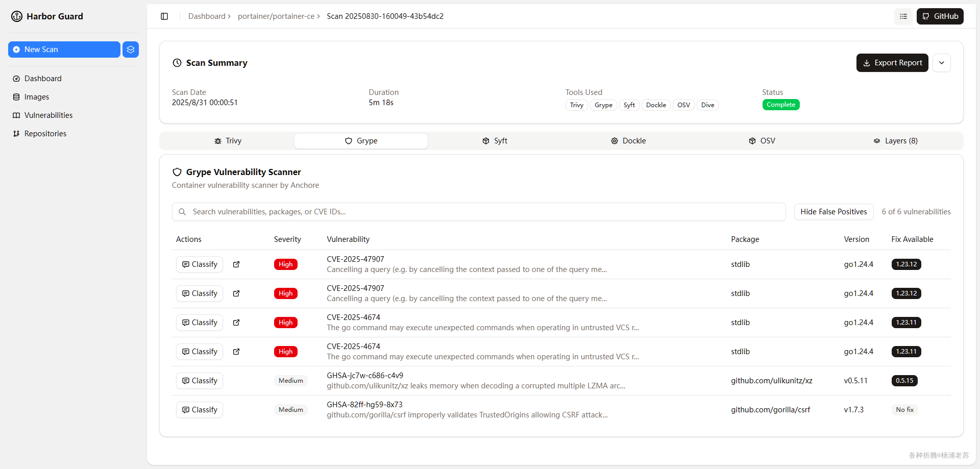Click the Syft tool badge
The width and height of the screenshot is (980, 469).
coord(629,105)
